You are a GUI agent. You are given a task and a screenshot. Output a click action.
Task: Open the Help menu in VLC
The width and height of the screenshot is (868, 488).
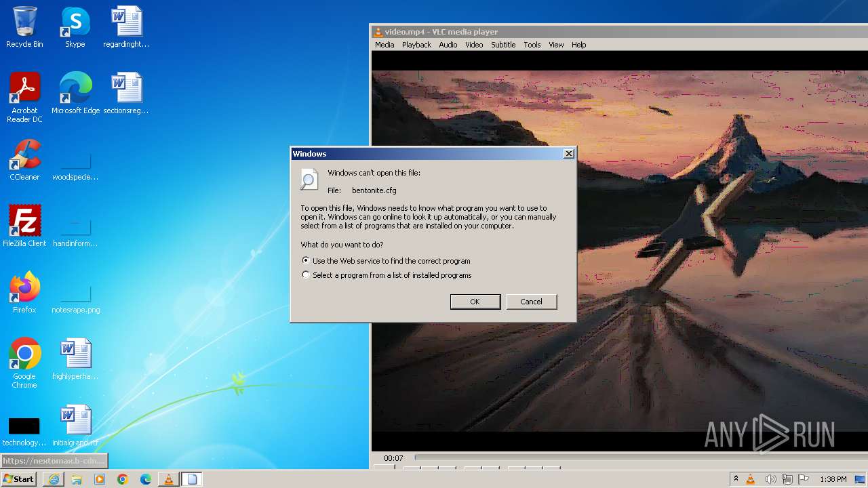point(578,45)
